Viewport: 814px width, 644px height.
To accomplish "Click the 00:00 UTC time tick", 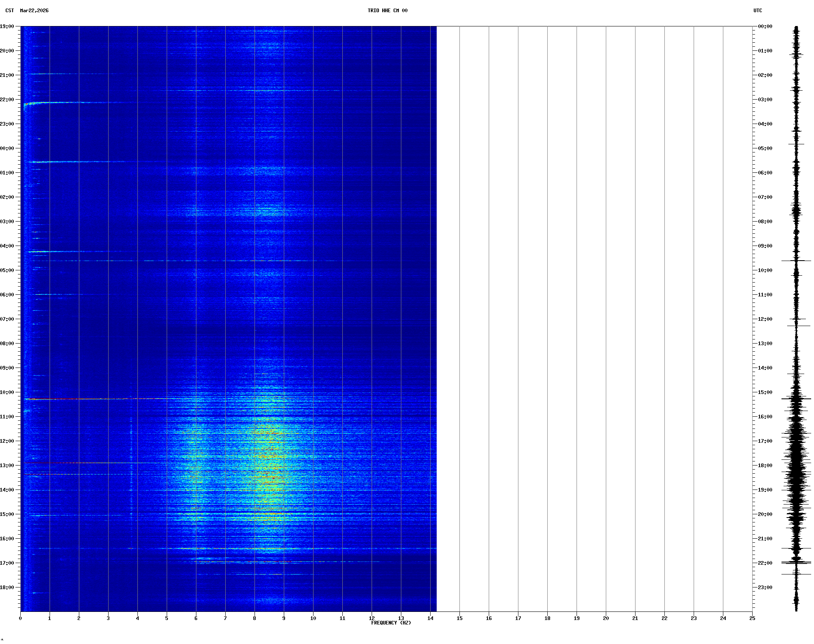I will [x=765, y=26].
